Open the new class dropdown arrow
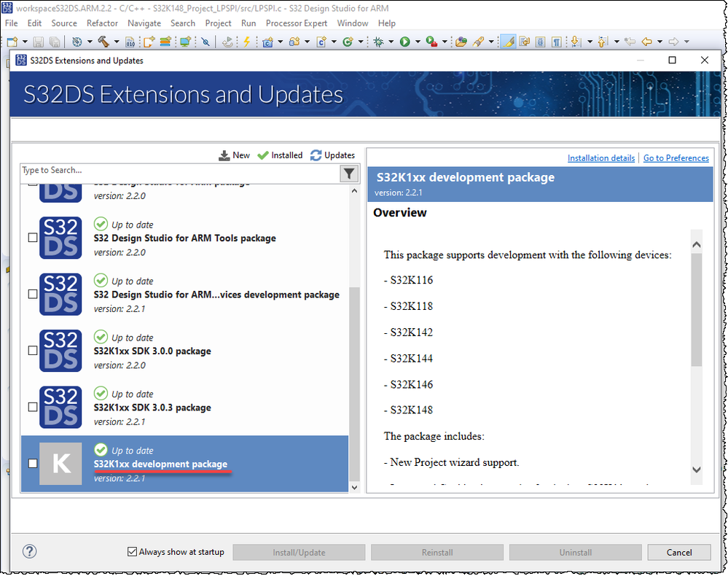Viewport: 728px width, 576px height. point(360,42)
